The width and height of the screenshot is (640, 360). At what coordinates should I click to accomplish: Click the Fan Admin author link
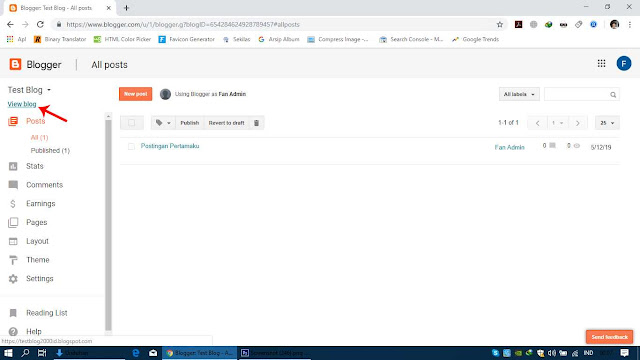[x=509, y=147]
